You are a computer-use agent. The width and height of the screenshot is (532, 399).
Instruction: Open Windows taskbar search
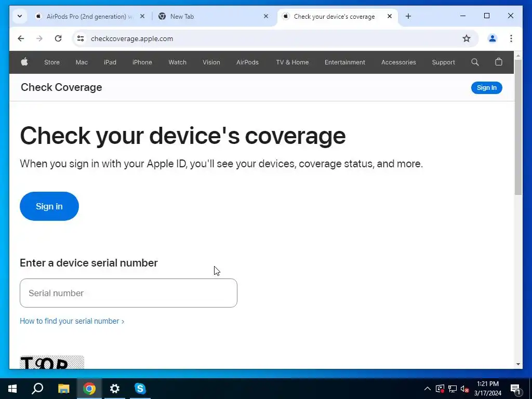pyautogui.click(x=37, y=389)
